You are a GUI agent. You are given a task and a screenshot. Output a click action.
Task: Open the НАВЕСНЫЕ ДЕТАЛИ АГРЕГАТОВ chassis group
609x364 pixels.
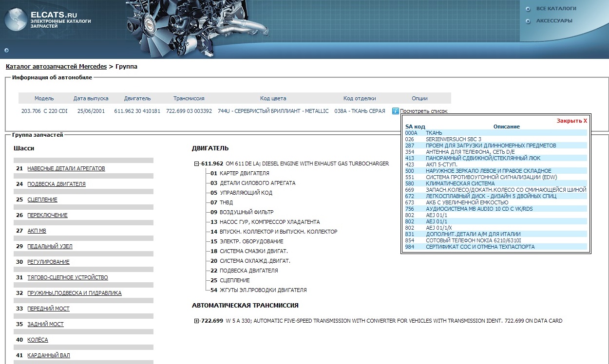click(66, 168)
